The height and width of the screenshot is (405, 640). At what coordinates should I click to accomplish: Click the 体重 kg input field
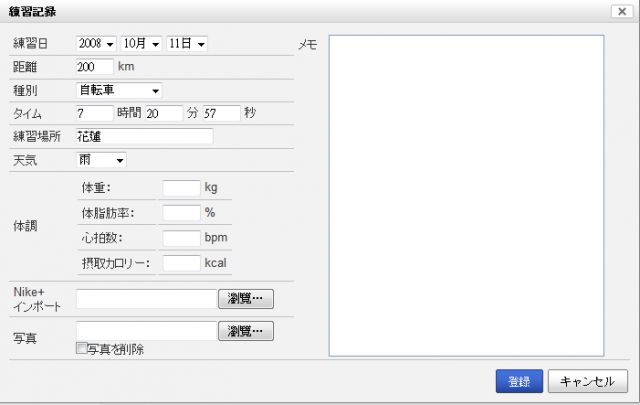pos(181,188)
